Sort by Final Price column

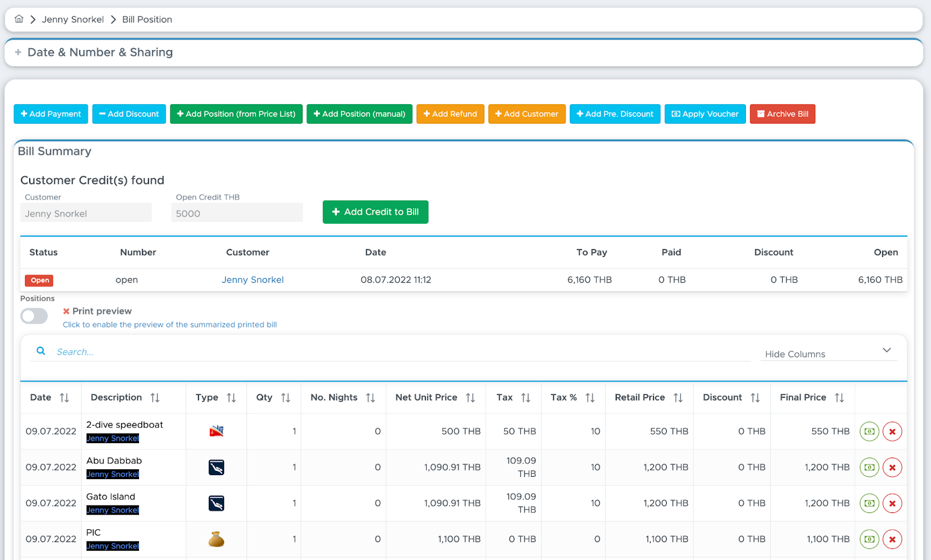(x=839, y=398)
